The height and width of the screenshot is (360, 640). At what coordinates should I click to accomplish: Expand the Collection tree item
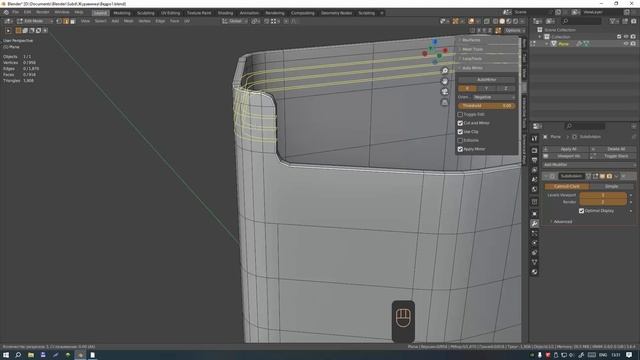point(540,37)
